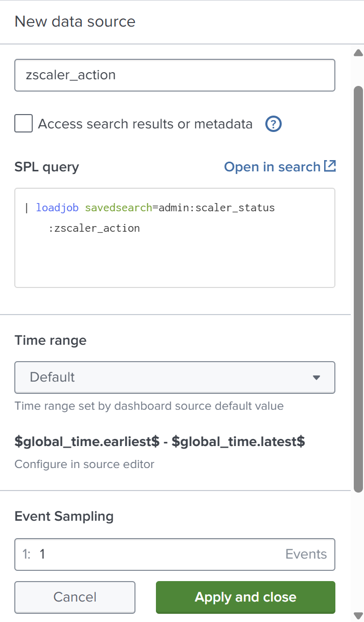Expand the Time range Default dropdown
The height and width of the screenshot is (622, 364).
[175, 377]
